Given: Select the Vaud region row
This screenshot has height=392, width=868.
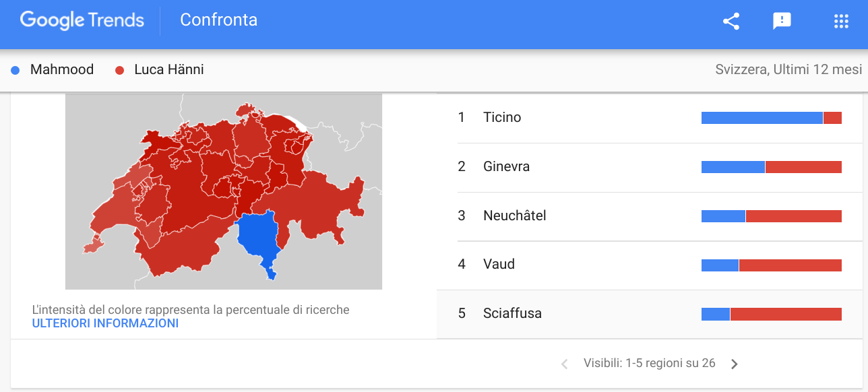Looking at the screenshot, I should pos(650,265).
